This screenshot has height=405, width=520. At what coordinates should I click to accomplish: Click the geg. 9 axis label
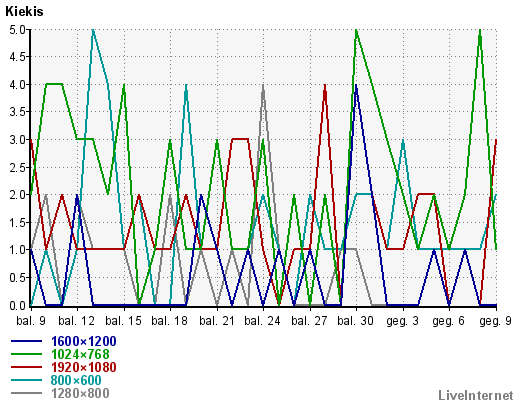click(495, 321)
